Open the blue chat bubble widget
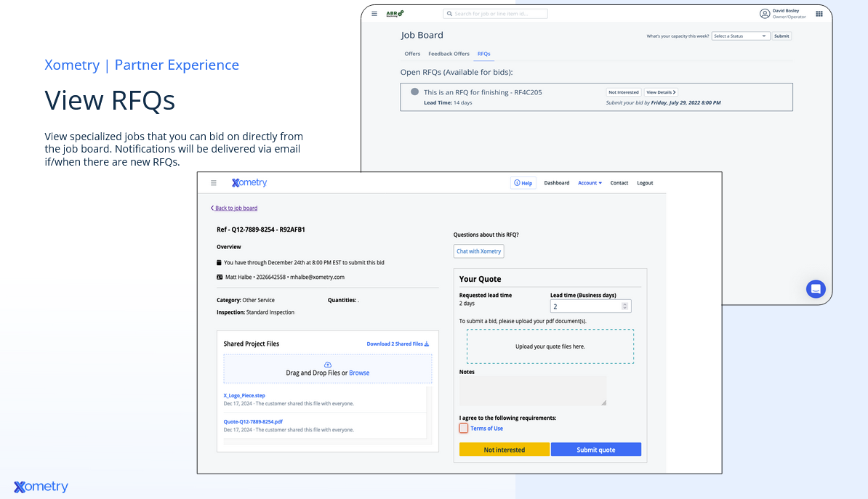 coord(816,289)
